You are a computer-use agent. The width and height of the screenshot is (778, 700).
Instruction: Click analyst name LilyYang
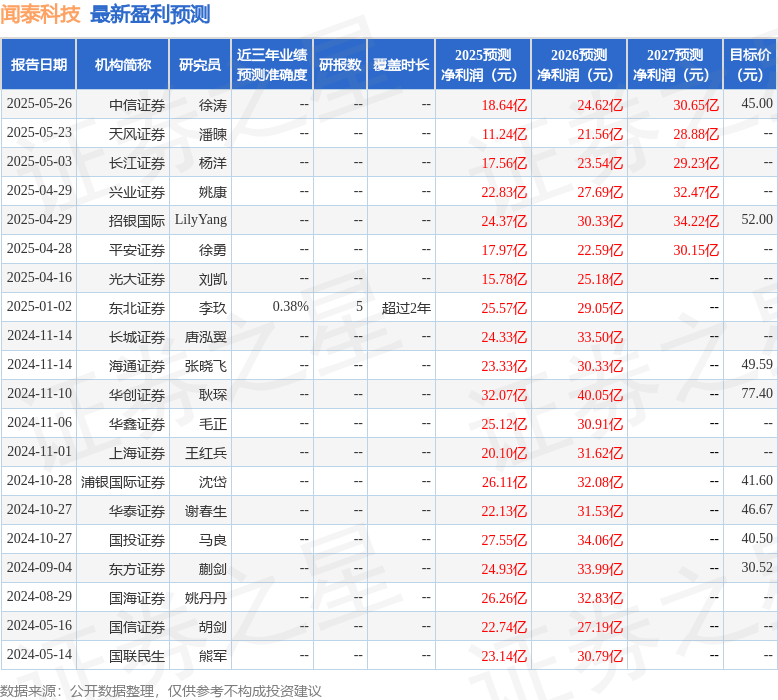click(201, 220)
